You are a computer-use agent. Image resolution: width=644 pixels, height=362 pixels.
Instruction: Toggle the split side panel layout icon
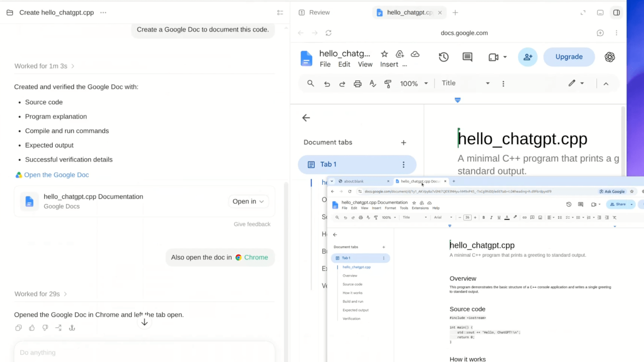[616, 13]
